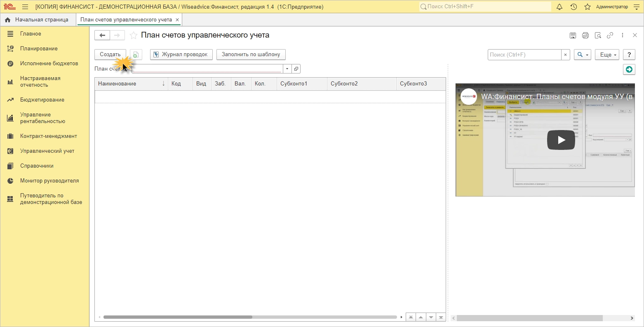Open Монитор руководителя section
Screen dimensions: 644x327
(x=45, y=181)
